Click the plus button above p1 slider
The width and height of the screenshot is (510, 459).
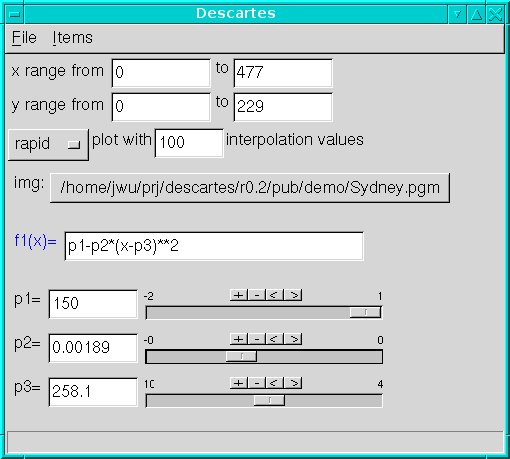click(239, 295)
